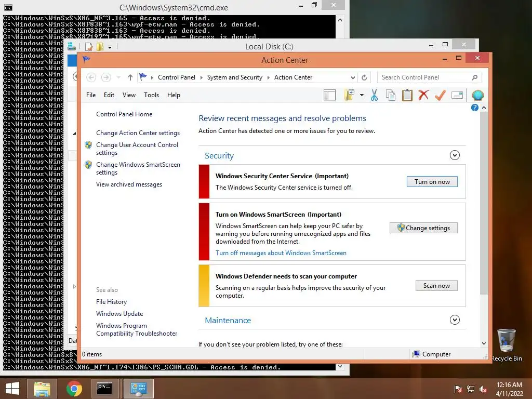Expand address bar history dropdown
This screenshot has height=399, width=532.
[353, 77]
